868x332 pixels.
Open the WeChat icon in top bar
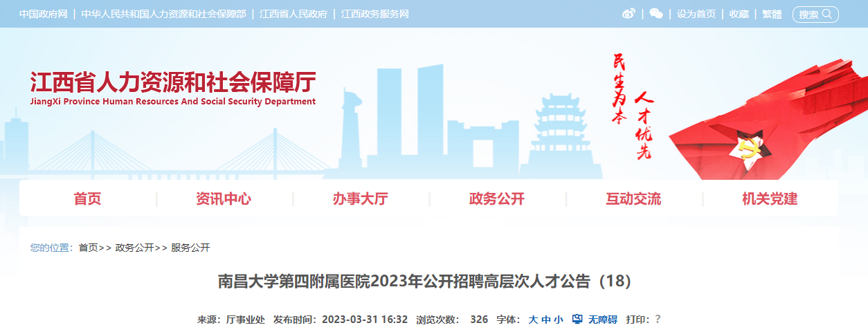(x=656, y=14)
